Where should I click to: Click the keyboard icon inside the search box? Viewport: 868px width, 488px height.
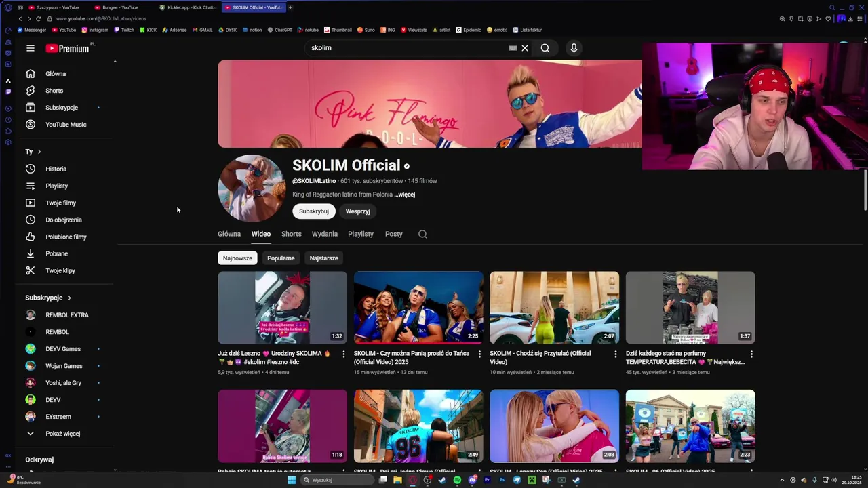[x=513, y=48]
